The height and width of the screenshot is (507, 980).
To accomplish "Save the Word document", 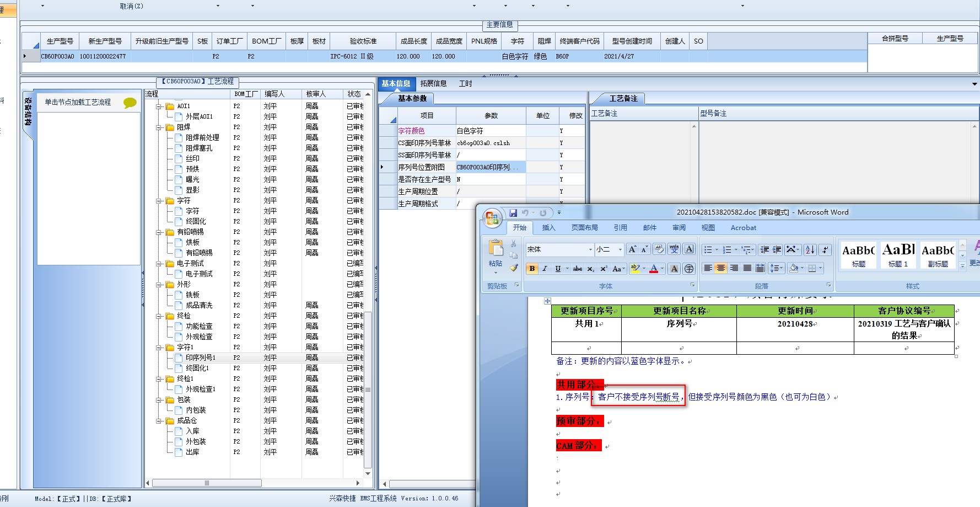I will (513, 213).
